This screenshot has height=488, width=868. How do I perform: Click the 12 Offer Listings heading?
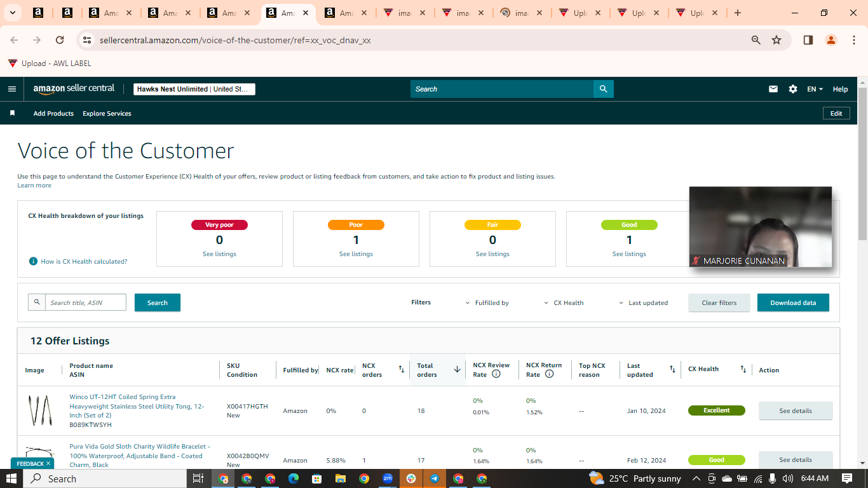coord(70,341)
